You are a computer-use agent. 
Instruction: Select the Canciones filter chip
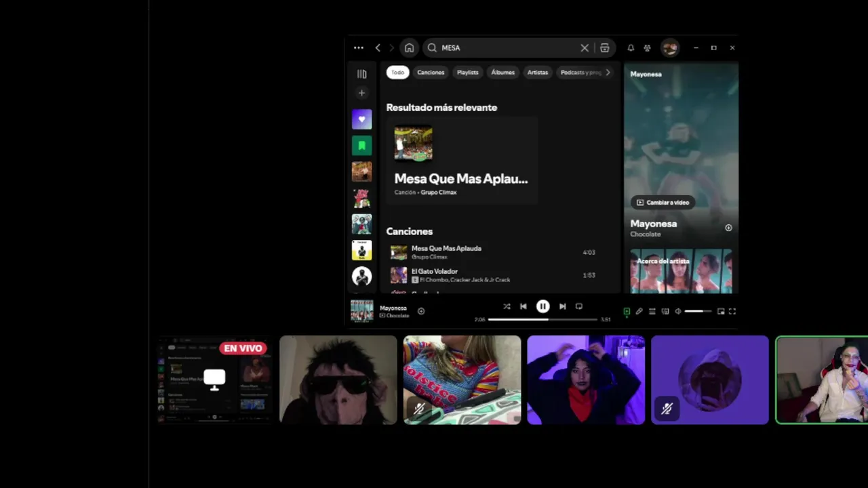(x=431, y=73)
